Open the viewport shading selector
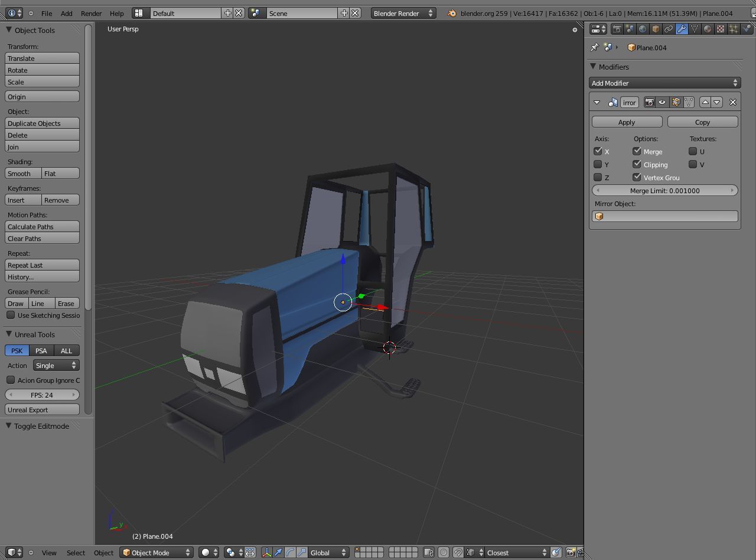The image size is (756, 560). 208,552
